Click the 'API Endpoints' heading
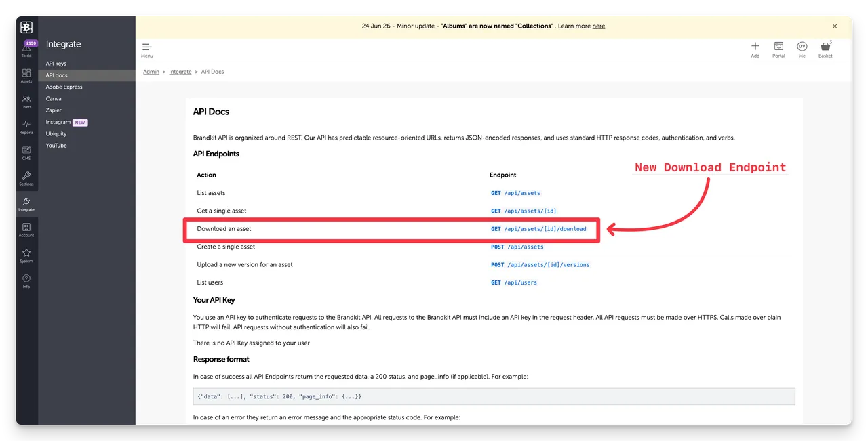 pyautogui.click(x=216, y=154)
